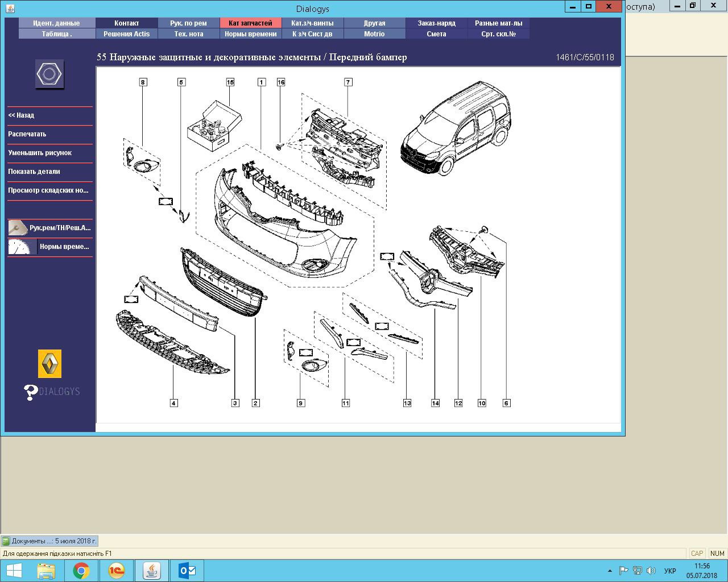Open the Идент. данные tab
Viewport: 728px width, 582px height.
56,23
